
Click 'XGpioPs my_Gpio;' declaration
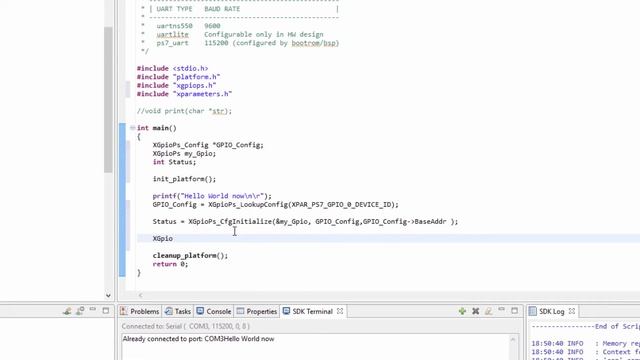(184, 153)
